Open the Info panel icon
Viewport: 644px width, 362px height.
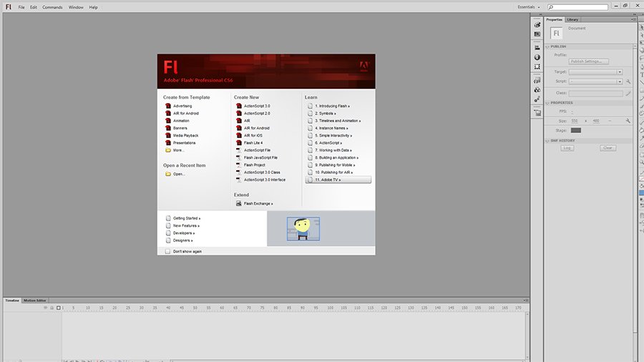[x=537, y=57]
